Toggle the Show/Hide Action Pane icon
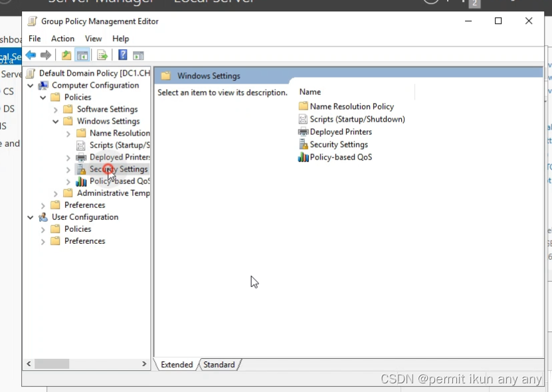Viewport: 552px width, 392px height. pyautogui.click(x=138, y=55)
